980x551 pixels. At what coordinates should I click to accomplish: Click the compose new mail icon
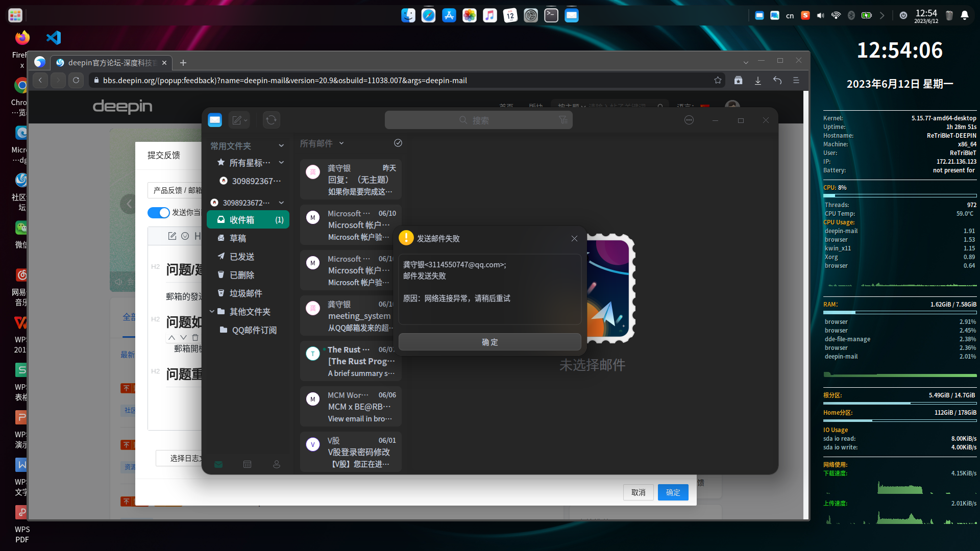click(237, 120)
